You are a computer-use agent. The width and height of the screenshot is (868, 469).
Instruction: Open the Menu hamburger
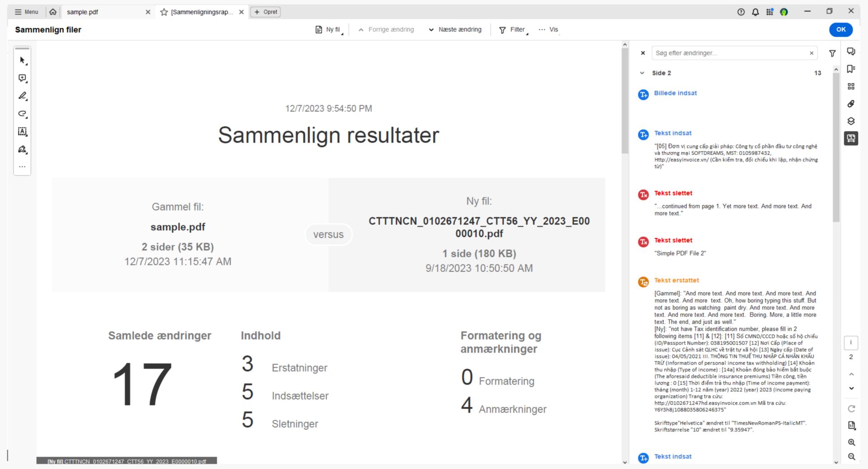coord(26,12)
